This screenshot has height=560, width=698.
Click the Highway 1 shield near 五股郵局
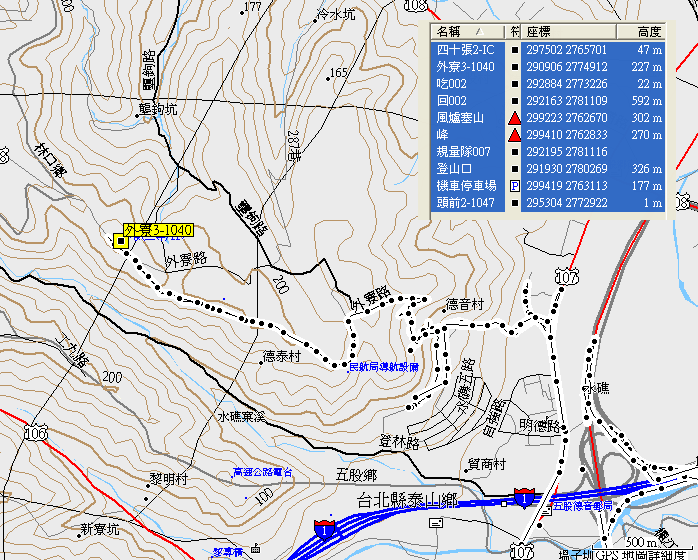pyautogui.click(x=523, y=497)
